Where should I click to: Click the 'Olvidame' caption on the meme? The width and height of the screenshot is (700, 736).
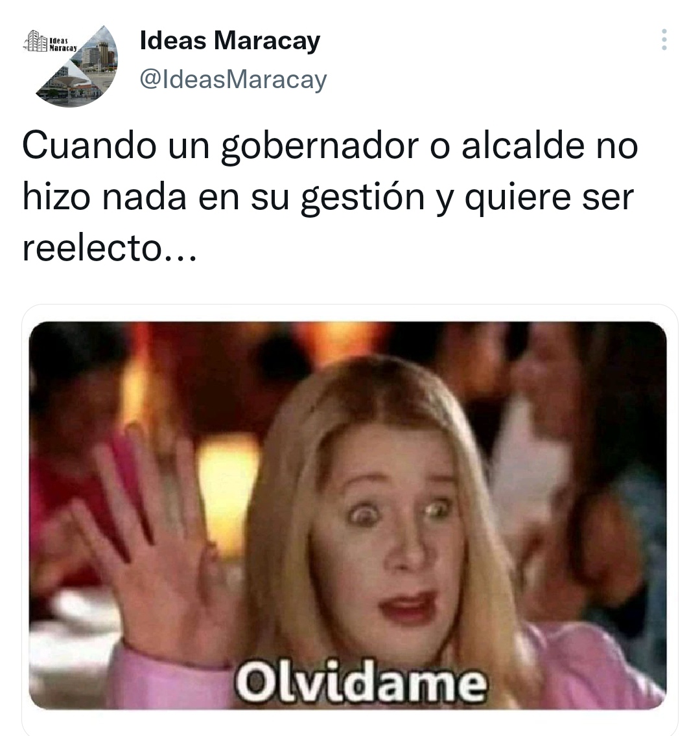pyautogui.click(x=360, y=683)
